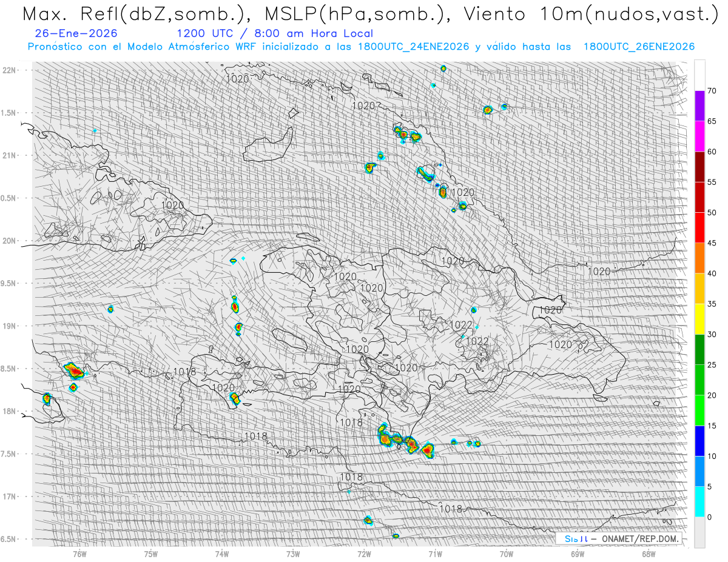Click the '20' value on the color scale

[712, 395]
